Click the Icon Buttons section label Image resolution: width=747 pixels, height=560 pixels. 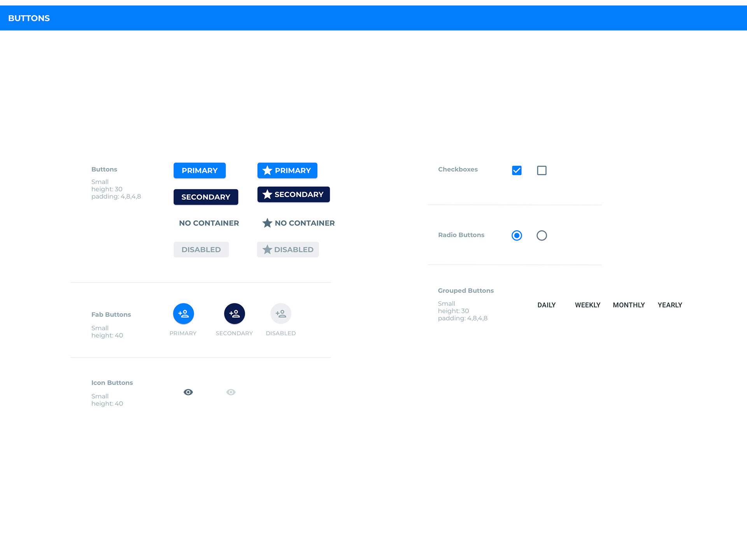(x=112, y=383)
